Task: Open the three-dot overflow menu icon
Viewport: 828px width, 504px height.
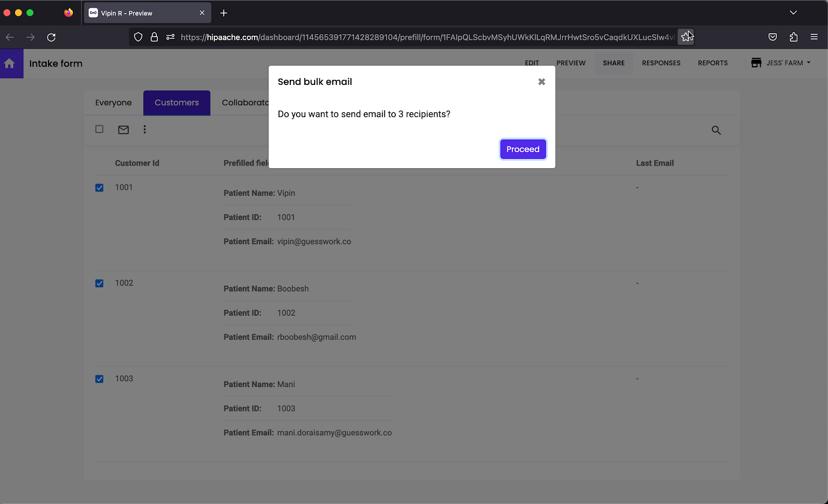Action: [144, 129]
